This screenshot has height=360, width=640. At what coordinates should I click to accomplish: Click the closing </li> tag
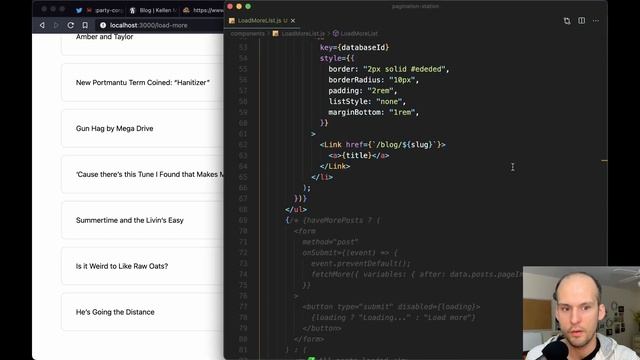coord(322,177)
